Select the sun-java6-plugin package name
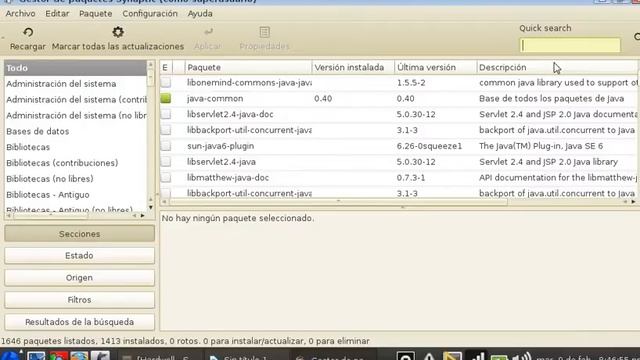This screenshot has height=360, width=640. click(220, 146)
